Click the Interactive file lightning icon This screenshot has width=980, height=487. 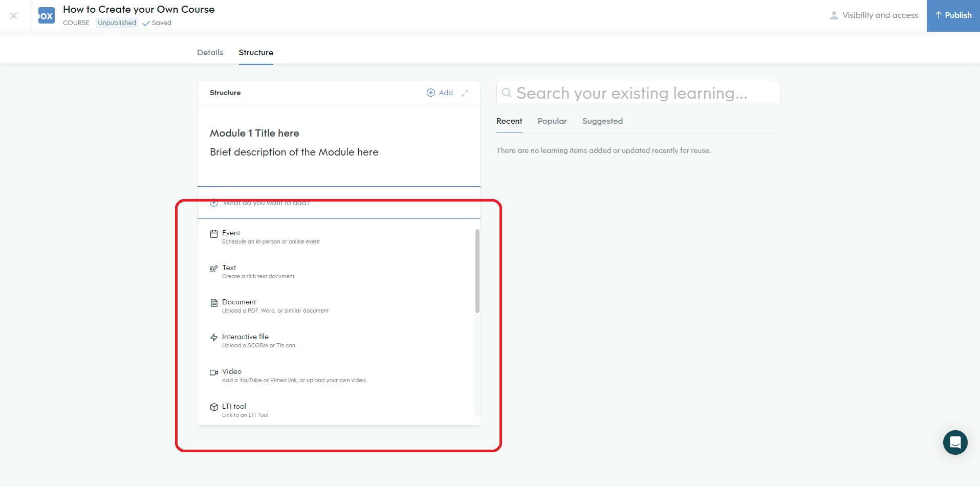pyautogui.click(x=214, y=338)
